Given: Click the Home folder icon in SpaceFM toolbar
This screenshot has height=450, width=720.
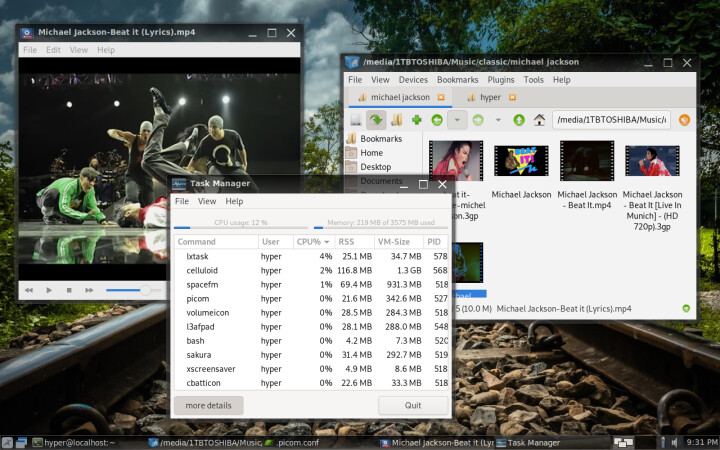Looking at the screenshot, I should coord(539,120).
